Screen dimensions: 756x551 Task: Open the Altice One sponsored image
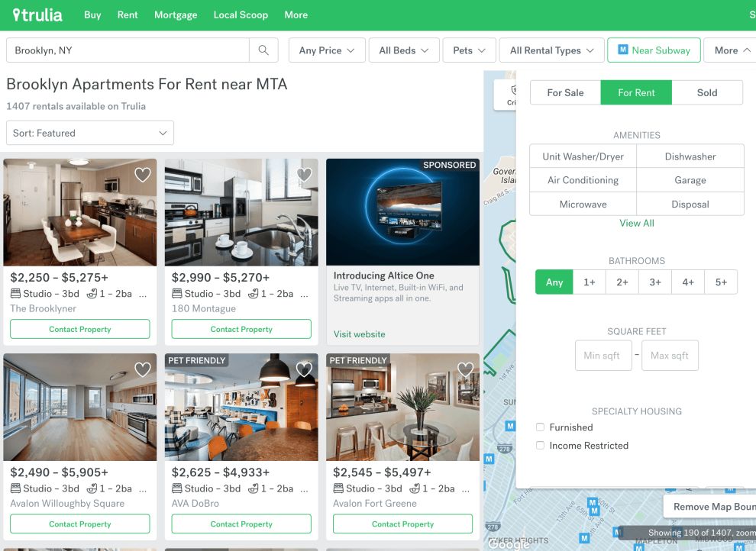pyautogui.click(x=403, y=212)
